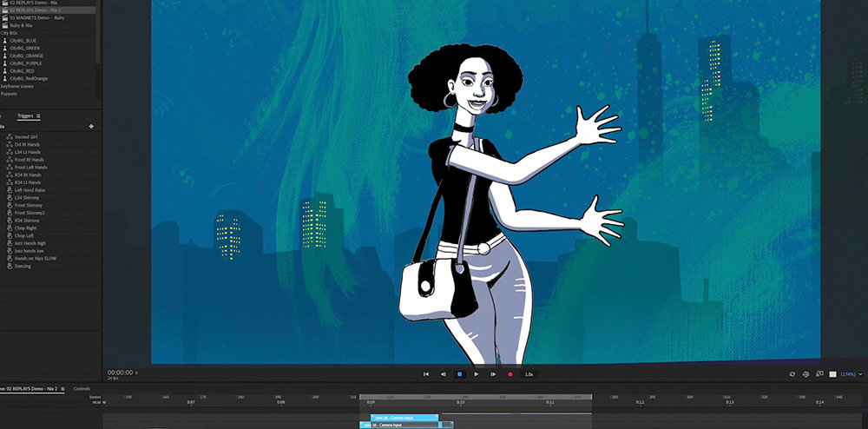Click the refresh scene icon

pyautogui.click(x=792, y=374)
